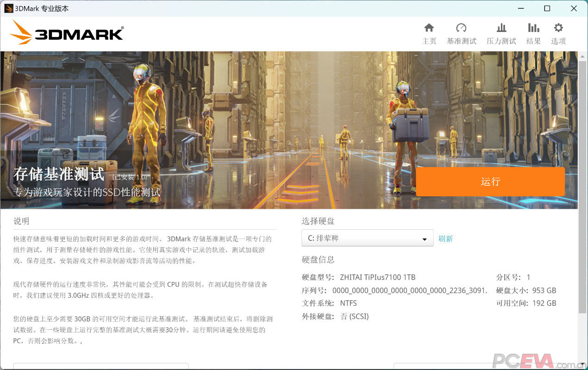Switch to the 基准测试 tab label
This screenshot has height=370, width=588.
pos(461,41)
